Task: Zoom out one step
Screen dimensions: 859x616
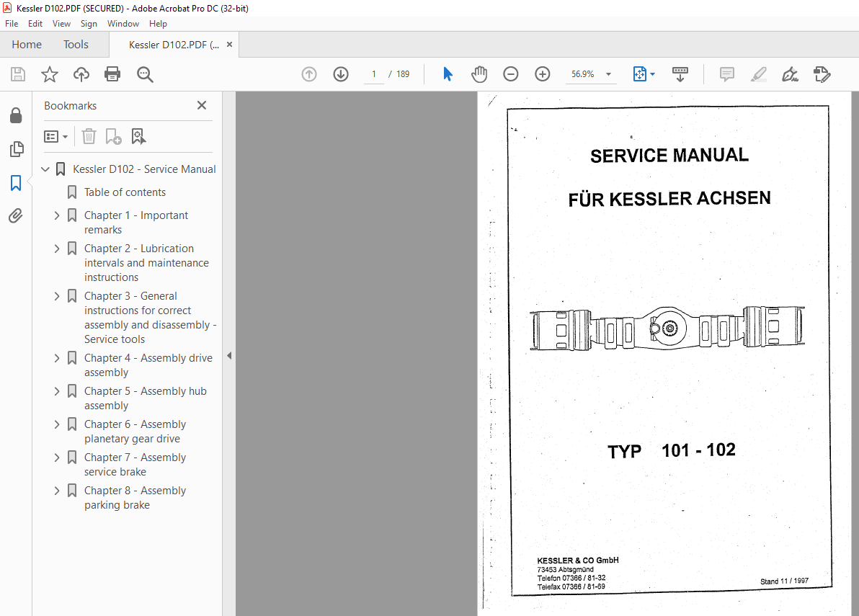Action: (x=510, y=73)
